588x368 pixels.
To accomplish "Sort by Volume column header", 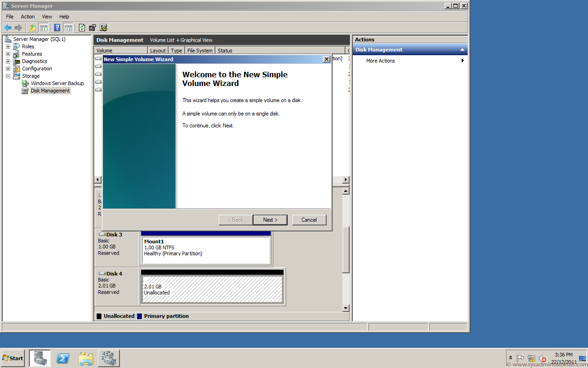I will coord(121,51).
